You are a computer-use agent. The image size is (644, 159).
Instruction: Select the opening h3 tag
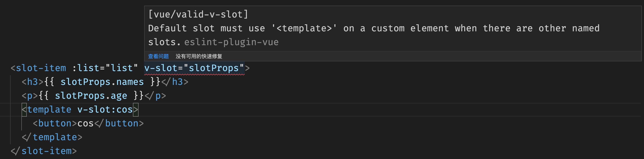[x=33, y=82]
